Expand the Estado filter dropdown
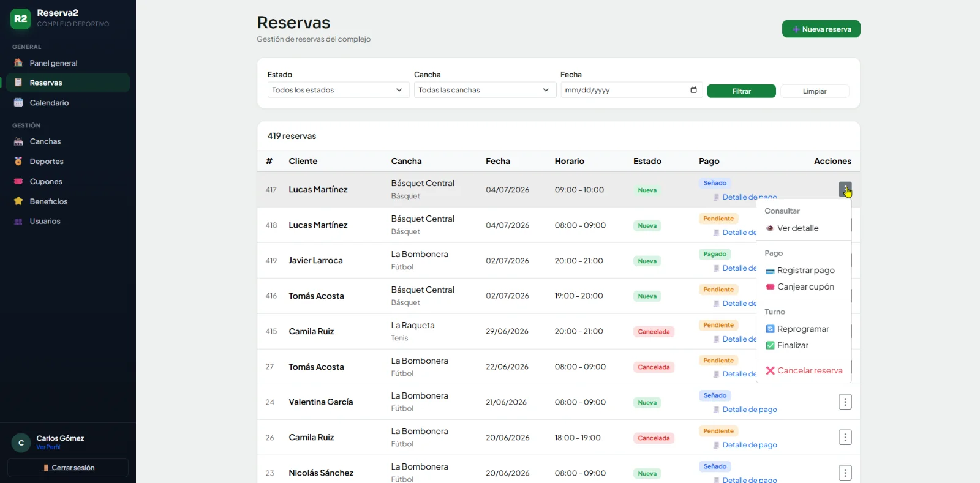Screen dimensions: 980x483 click(338, 90)
